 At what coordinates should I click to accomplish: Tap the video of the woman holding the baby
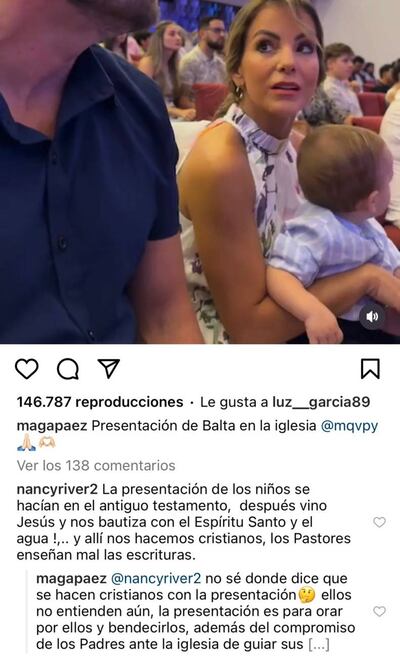[200, 172]
